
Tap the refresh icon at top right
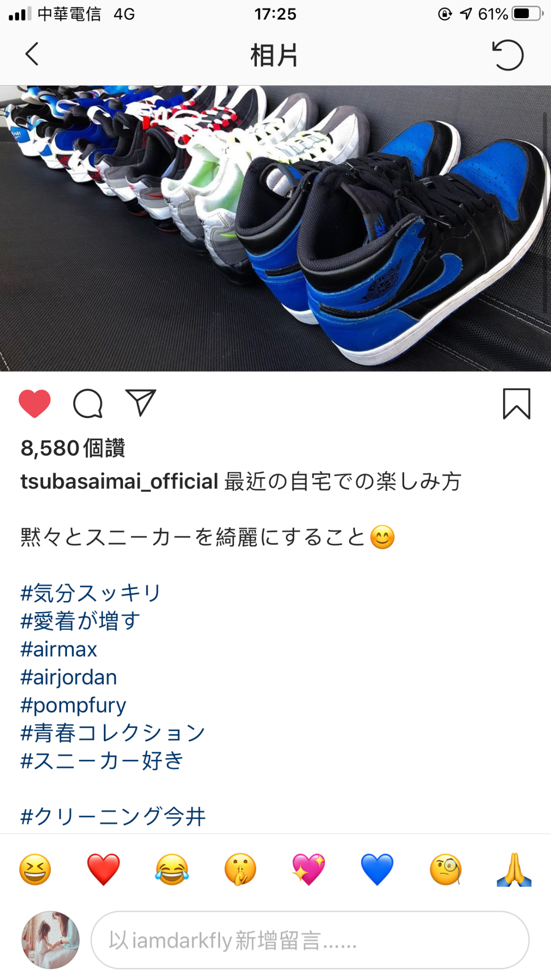tap(508, 55)
